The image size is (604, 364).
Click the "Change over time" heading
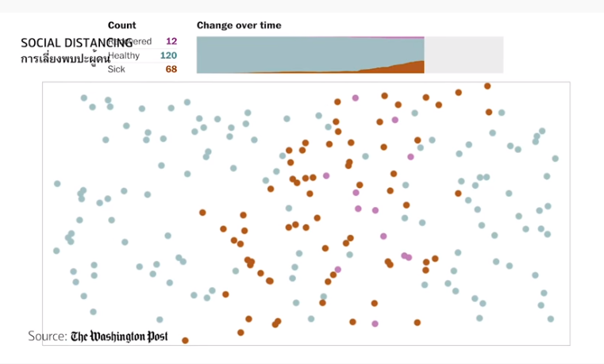tap(239, 25)
